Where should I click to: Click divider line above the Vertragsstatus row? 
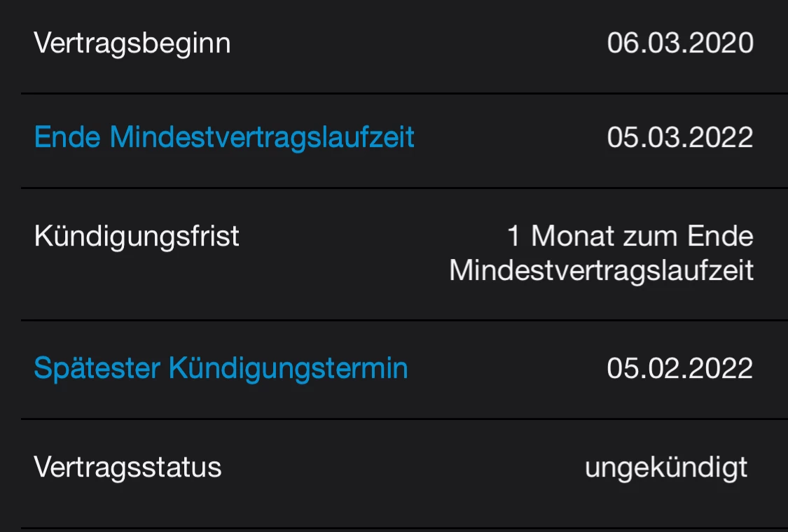pyautogui.click(x=405, y=419)
